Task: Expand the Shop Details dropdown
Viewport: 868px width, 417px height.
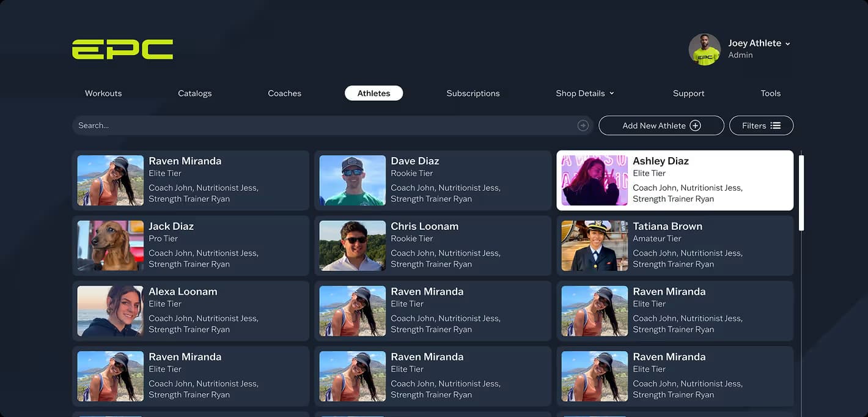Action: (585, 94)
